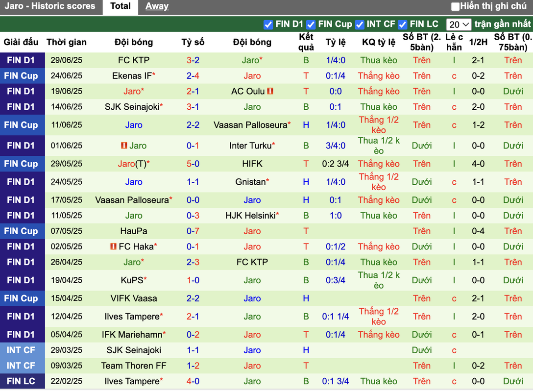The width and height of the screenshot is (533, 392).
Task: Click the Jaro - Historic scores title
Action: tap(49, 6)
